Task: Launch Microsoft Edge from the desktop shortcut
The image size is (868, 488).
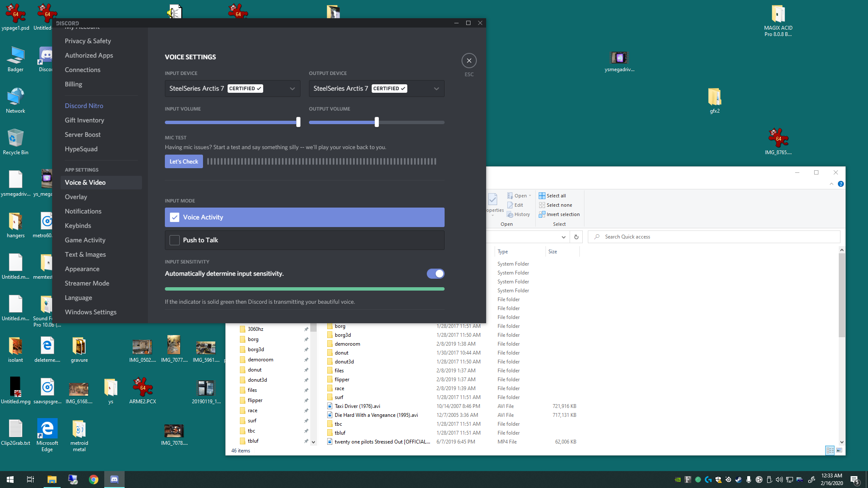Action: click(47, 435)
